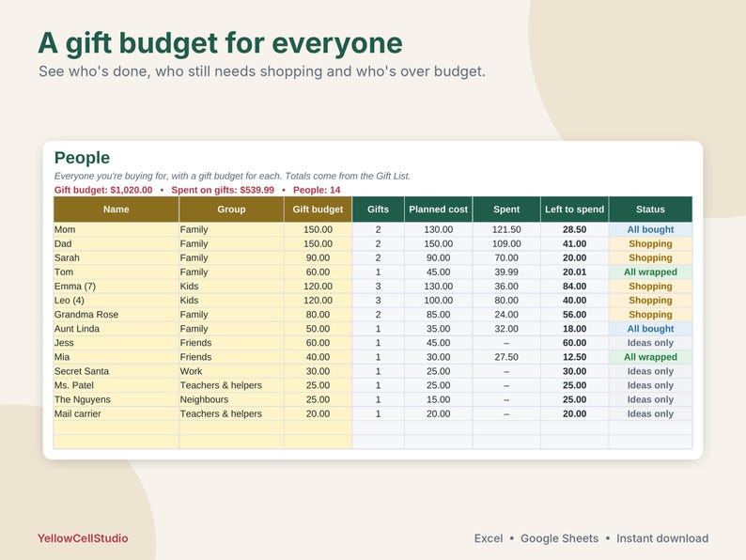This screenshot has height=560, width=746.
Task: Select the Sarah name cell
Action: pyautogui.click(x=117, y=257)
